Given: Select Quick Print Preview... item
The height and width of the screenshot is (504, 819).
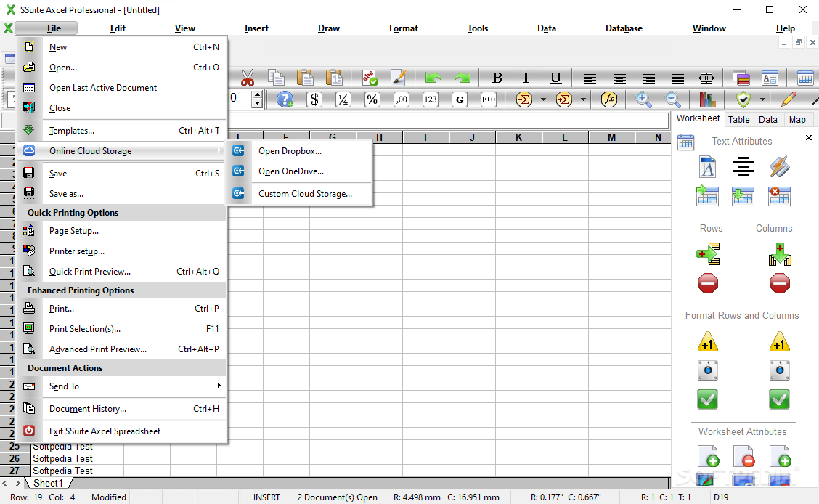Looking at the screenshot, I should coord(122,272).
